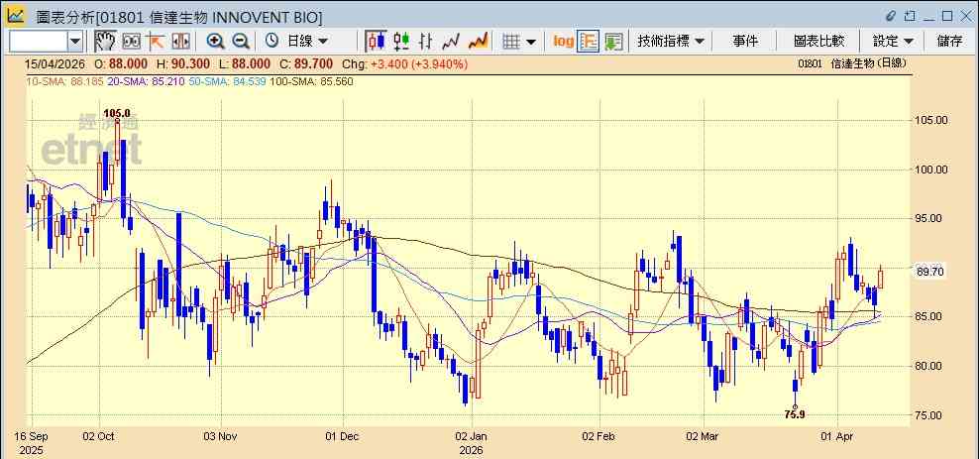The width and height of the screenshot is (980, 459).
Task: Click the L: 88.000 low value
Action: [x=245, y=63]
